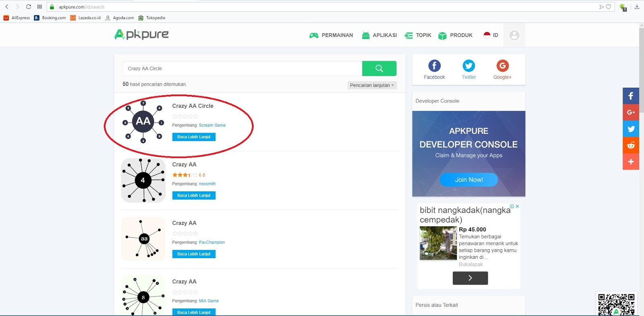
Task: Share via floating Facebook side button
Action: tap(631, 96)
